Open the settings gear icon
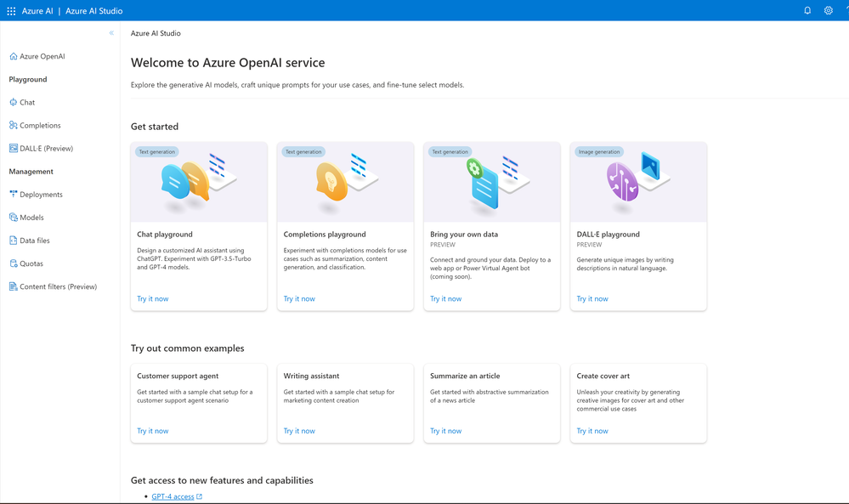This screenshot has height=504, width=849. (829, 11)
